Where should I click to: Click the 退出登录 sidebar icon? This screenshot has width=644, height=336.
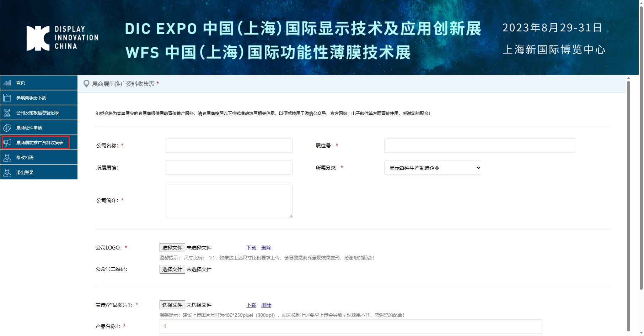coord(7,172)
